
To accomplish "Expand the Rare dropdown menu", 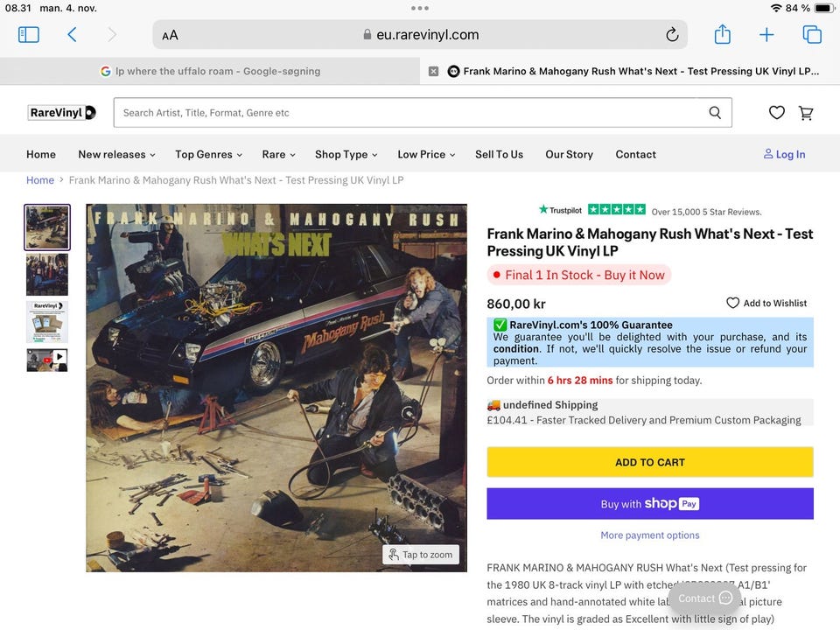I will coord(278,154).
